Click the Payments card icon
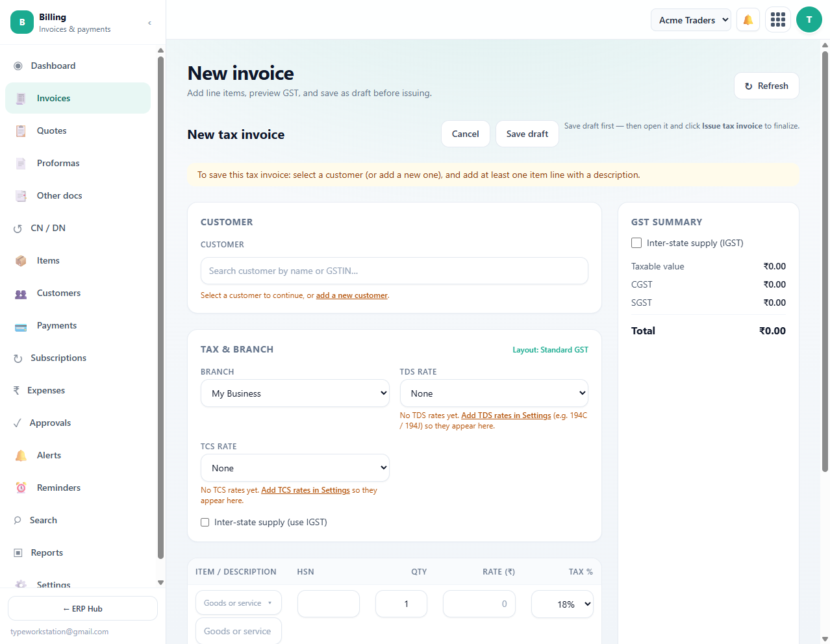Viewport: 830px width, 644px height. (x=21, y=326)
